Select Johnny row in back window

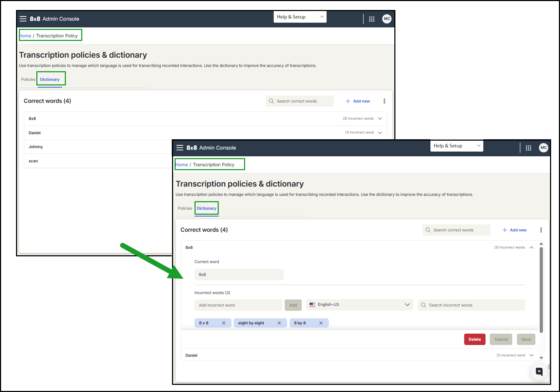pos(98,147)
